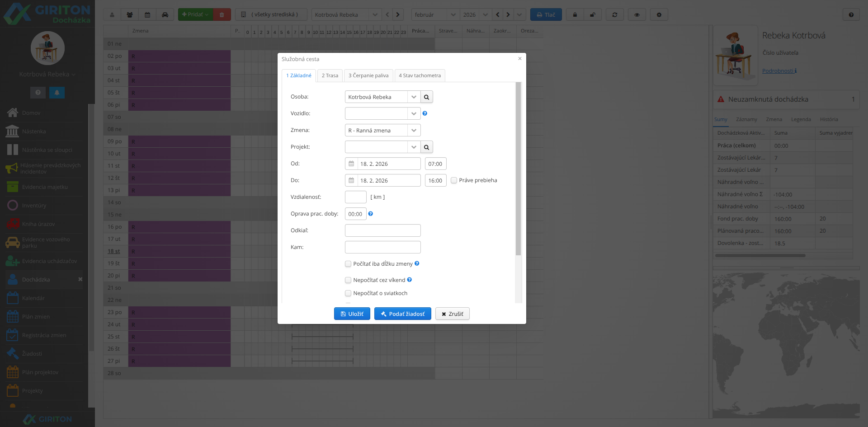
Task: Click the dialog's vertical scrollbar
Action: point(518,169)
